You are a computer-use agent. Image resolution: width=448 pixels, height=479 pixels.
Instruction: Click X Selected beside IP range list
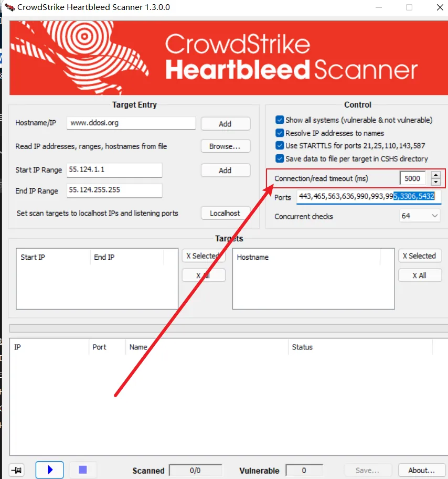tap(204, 256)
